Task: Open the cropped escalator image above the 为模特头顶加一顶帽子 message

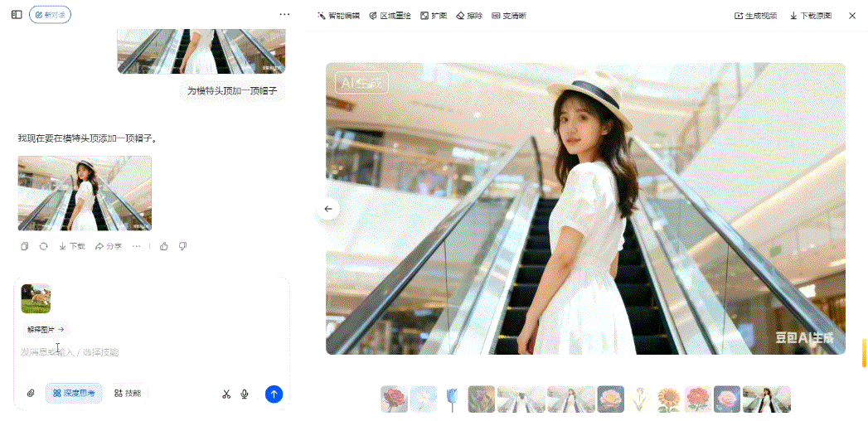Action: click(x=201, y=51)
